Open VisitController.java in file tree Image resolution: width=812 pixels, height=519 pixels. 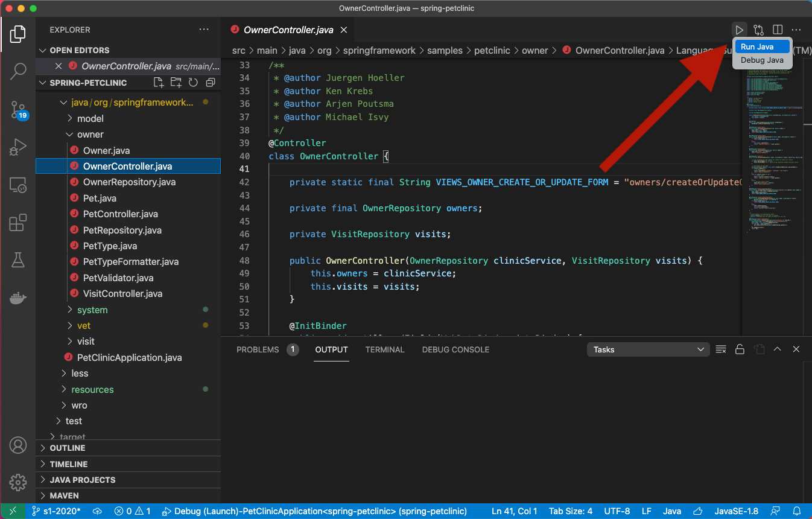tap(122, 294)
